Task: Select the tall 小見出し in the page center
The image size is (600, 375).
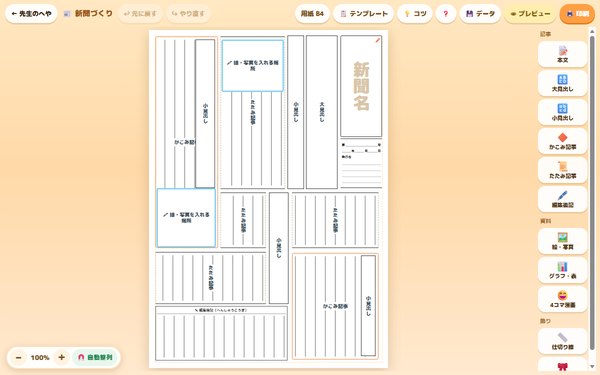Action: pos(279,248)
